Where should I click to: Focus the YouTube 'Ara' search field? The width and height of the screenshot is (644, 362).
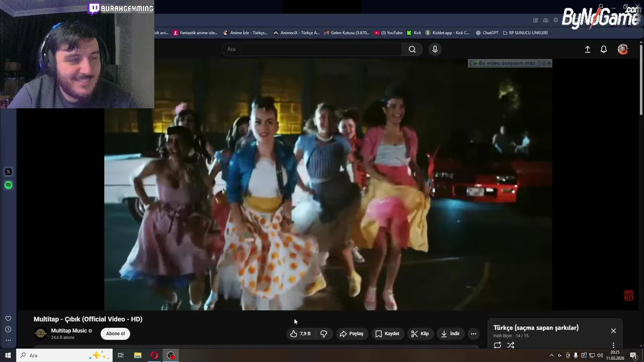pos(312,49)
